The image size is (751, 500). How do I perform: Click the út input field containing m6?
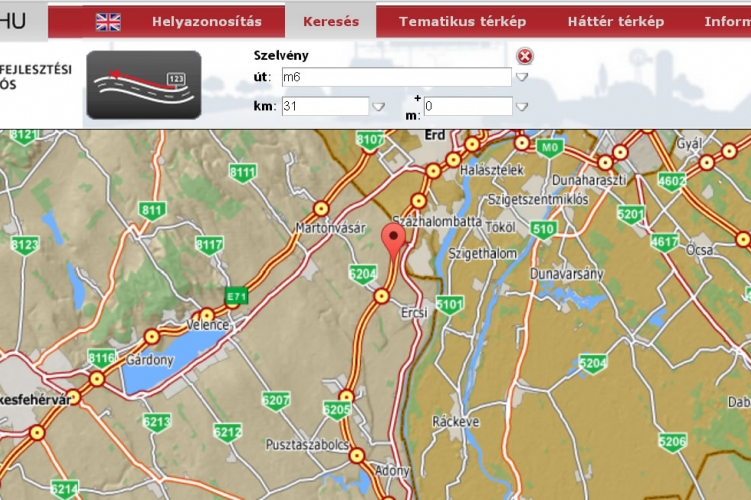[x=396, y=77]
